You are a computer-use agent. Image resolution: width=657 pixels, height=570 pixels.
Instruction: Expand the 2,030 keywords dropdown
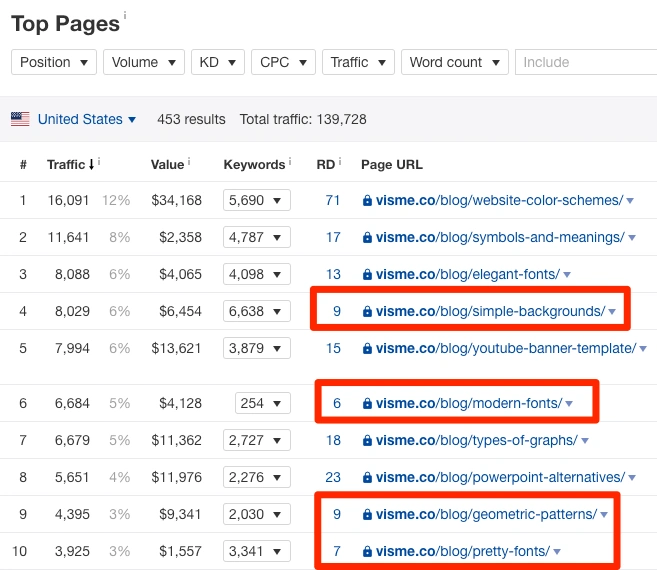pos(257,514)
